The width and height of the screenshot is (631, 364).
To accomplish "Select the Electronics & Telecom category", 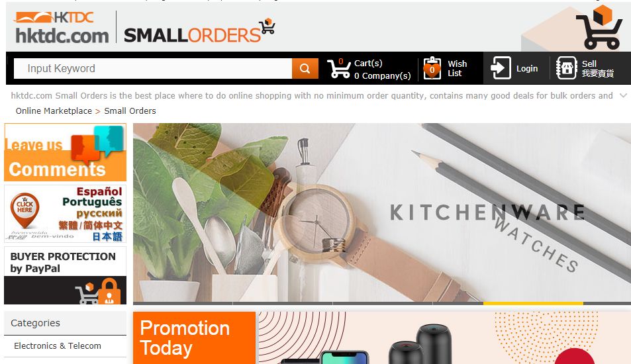I will click(58, 346).
